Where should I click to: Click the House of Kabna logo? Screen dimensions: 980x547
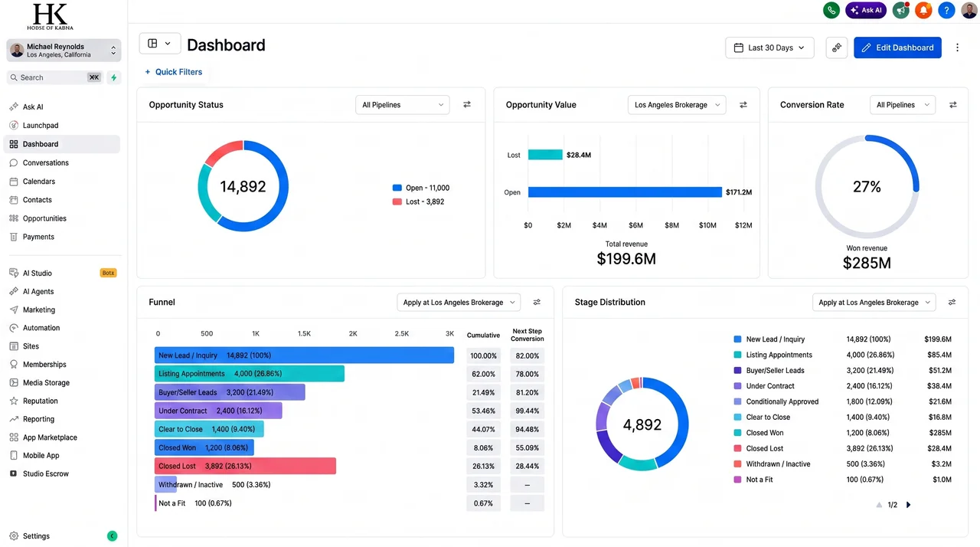point(50,16)
